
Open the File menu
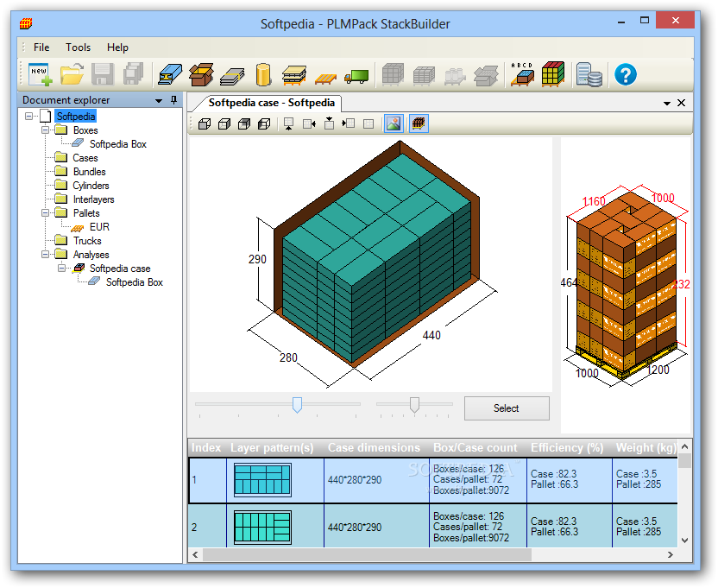click(41, 47)
